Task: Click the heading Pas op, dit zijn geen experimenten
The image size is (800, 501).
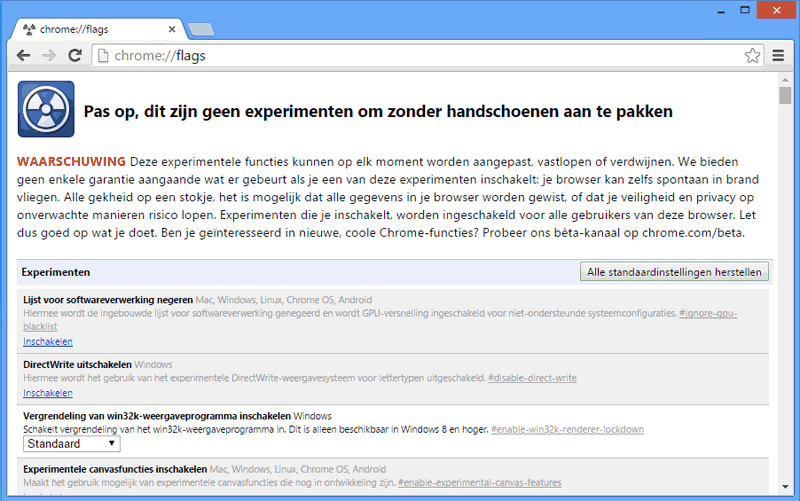Action: click(x=378, y=112)
